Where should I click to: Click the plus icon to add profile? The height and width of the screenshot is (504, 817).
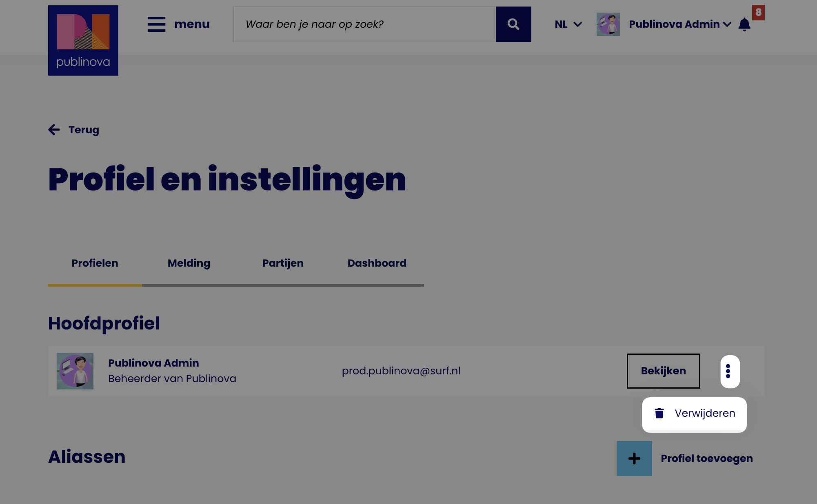tap(634, 458)
